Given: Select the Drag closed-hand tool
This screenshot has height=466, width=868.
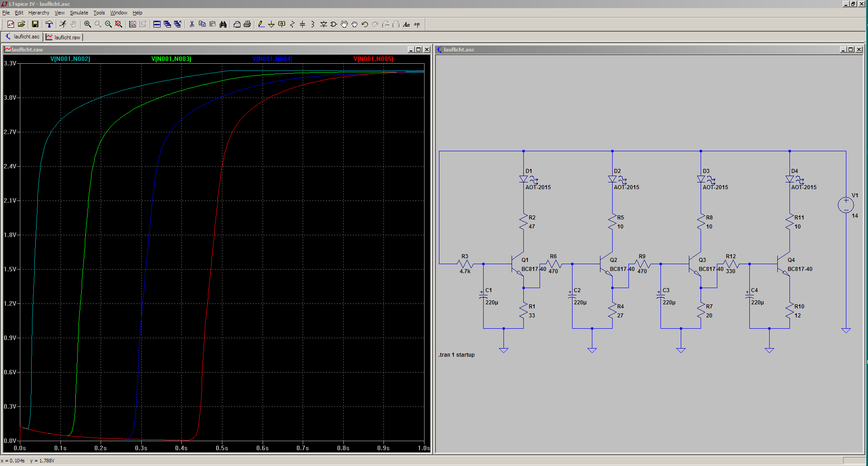Looking at the screenshot, I should (x=355, y=24).
